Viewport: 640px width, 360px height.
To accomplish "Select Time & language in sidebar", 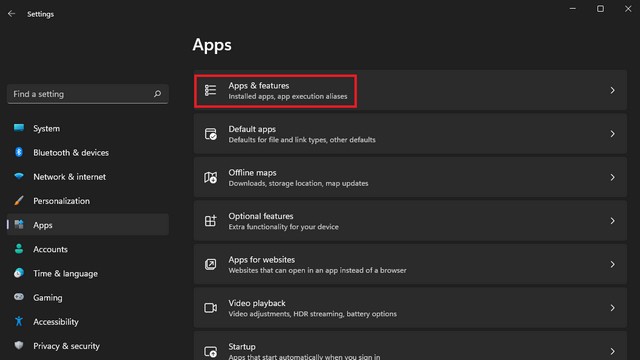I will point(88,273).
